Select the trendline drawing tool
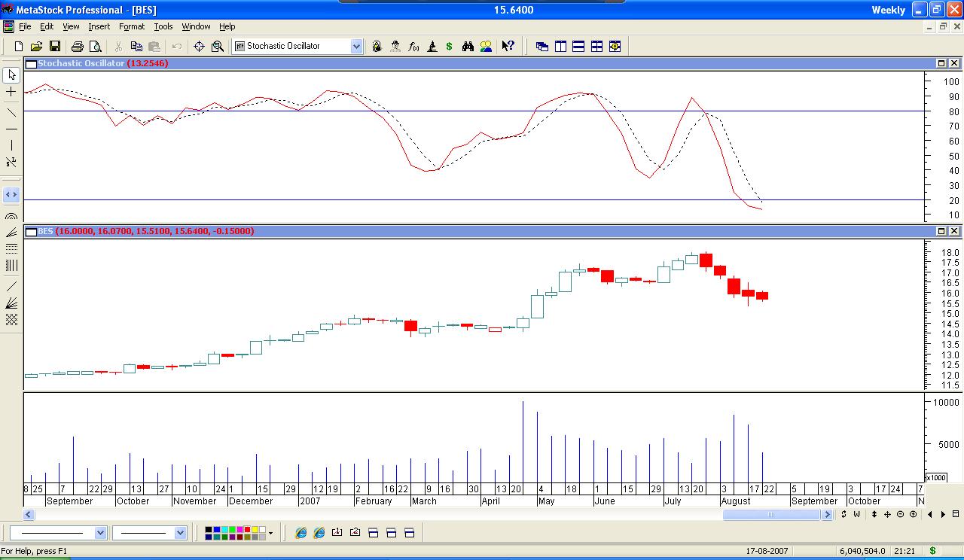 pyautogui.click(x=11, y=112)
